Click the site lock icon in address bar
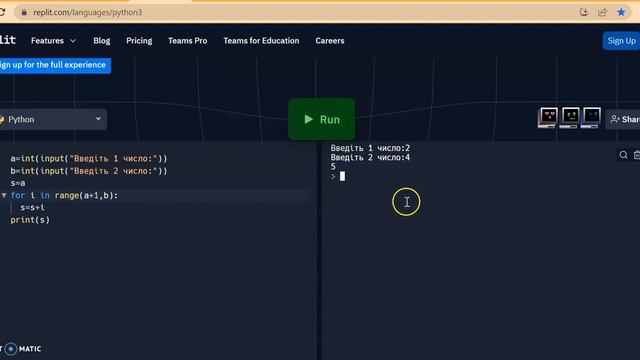This screenshot has width=640, height=360. (24, 12)
